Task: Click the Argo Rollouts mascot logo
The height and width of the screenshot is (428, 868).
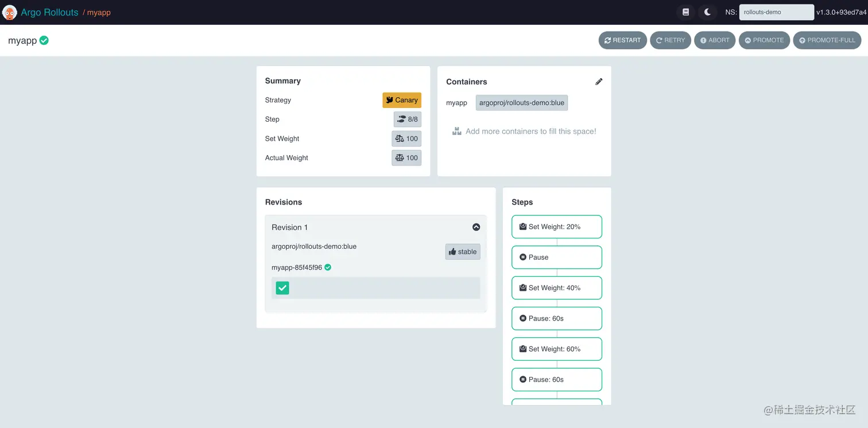Action: 10,12
